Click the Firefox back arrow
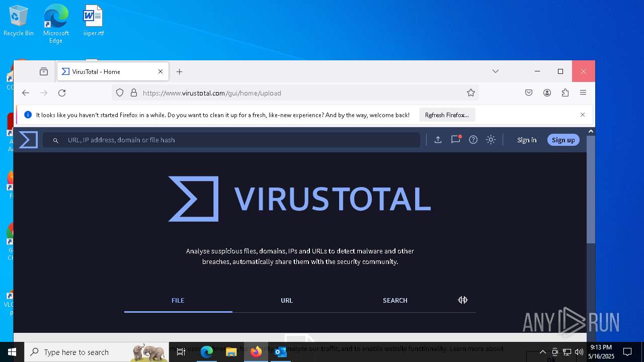The image size is (644, 362). tap(26, 93)
